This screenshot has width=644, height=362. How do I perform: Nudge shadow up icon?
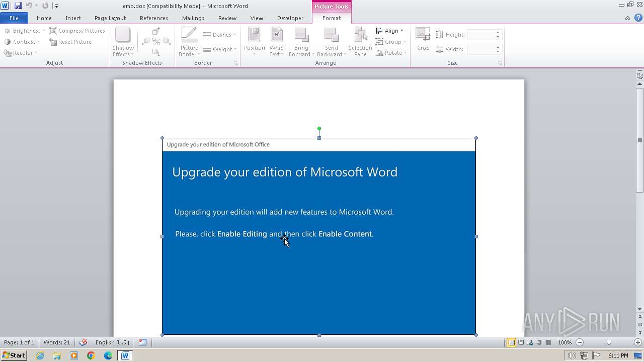coord(156,32)
